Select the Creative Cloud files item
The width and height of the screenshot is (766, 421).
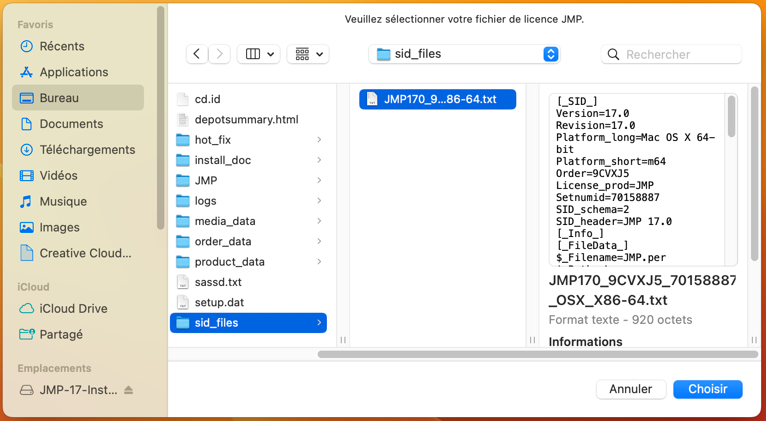pyautogui.click(x=85, y=253)
